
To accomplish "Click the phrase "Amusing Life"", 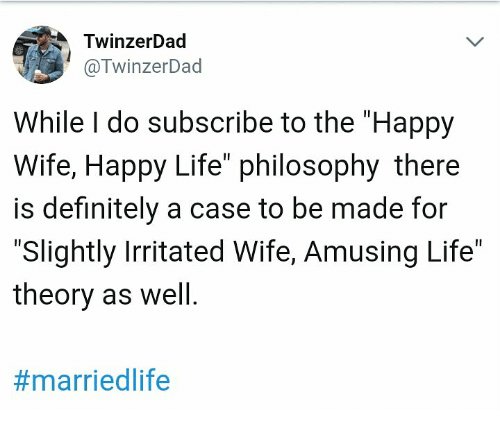I will coord(389,252).
